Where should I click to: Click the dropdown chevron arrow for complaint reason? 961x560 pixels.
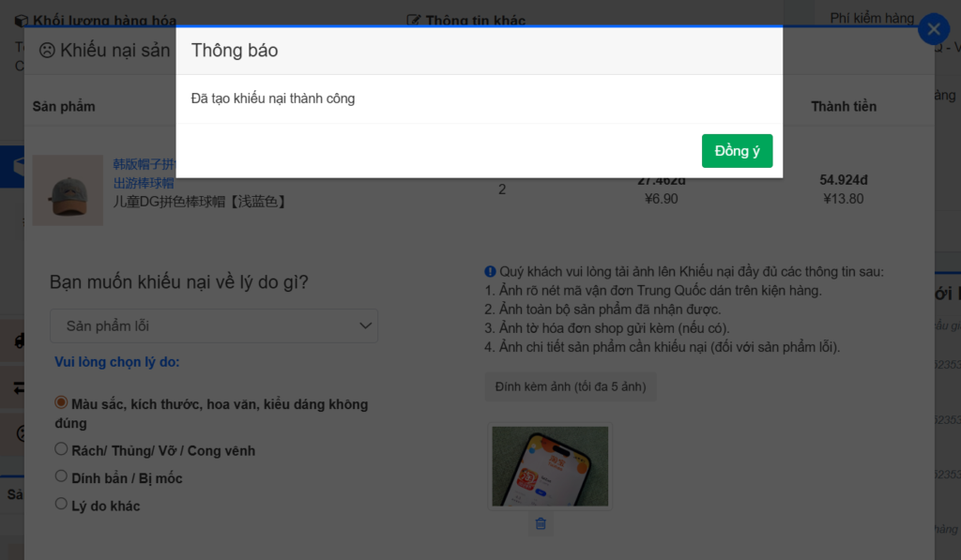366,326
